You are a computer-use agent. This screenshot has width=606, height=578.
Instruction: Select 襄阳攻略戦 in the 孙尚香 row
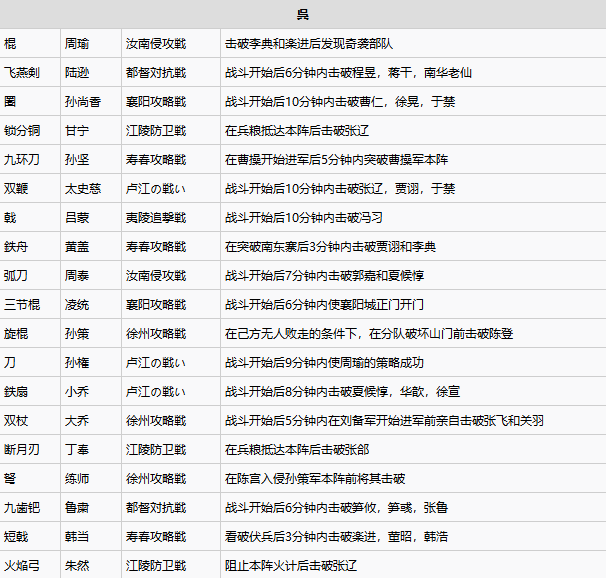pos(156,102)
